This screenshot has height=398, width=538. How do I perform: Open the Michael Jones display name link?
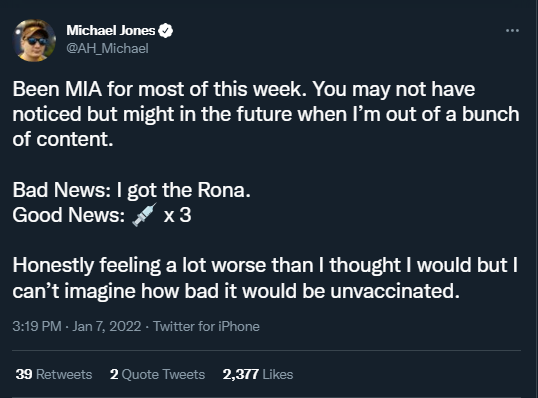(110, 31)
